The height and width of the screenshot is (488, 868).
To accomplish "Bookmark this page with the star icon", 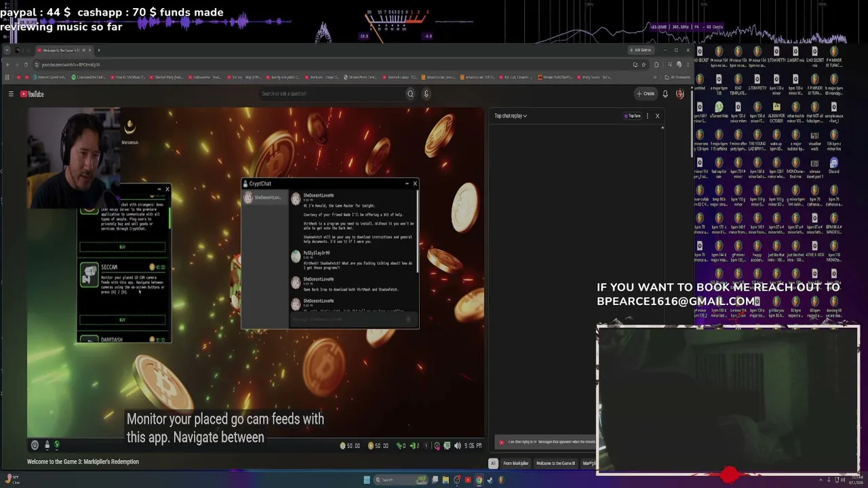I will coord(644,64).
